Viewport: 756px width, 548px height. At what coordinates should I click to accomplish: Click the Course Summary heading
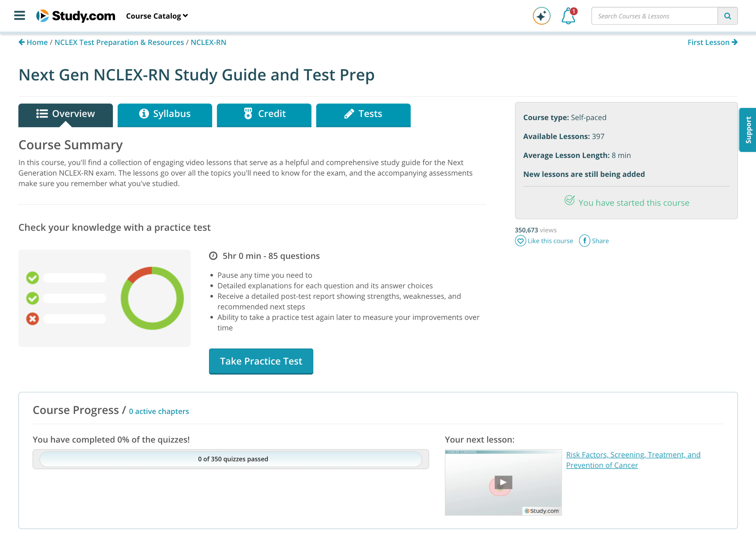point(71,145)
